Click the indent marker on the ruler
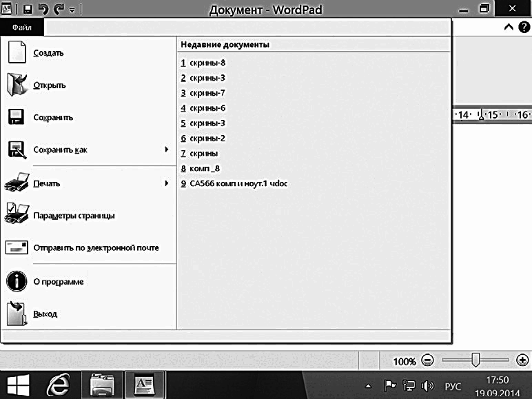Viewport: 532px width, 399px height. pyautogui.click(x=481, y=114)
